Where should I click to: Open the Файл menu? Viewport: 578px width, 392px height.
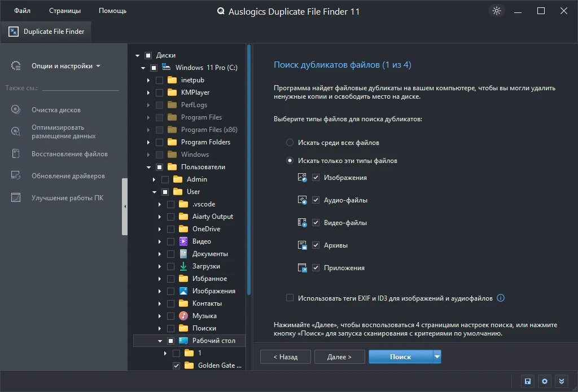23,11
